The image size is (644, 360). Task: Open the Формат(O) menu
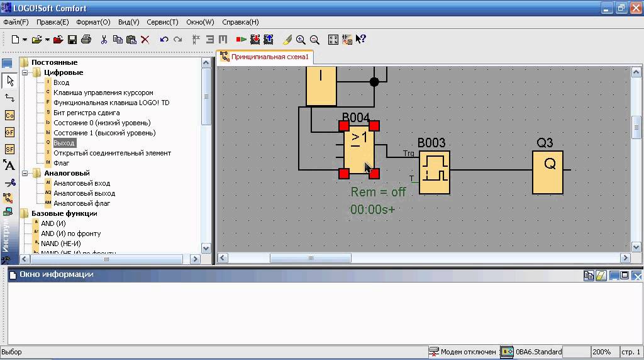coord(93,22)
